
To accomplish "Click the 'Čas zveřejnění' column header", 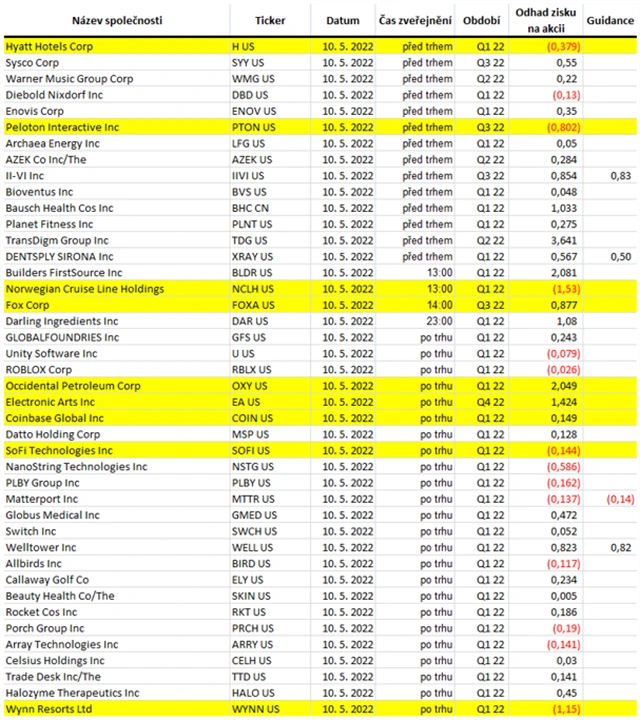I will pyautogui.click(x=415, y=21).
